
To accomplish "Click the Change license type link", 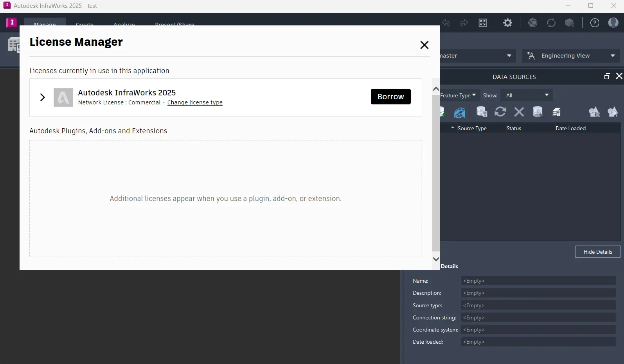I will (x=195, y=102).
